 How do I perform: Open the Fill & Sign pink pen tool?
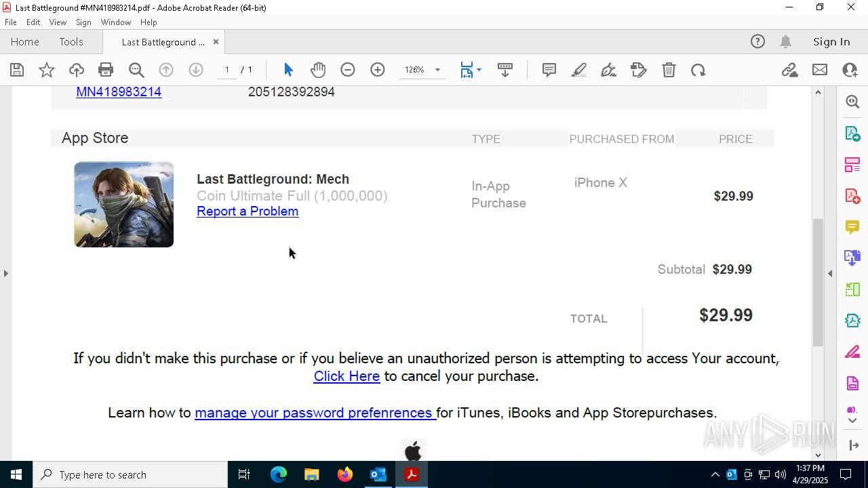[852, 352]
